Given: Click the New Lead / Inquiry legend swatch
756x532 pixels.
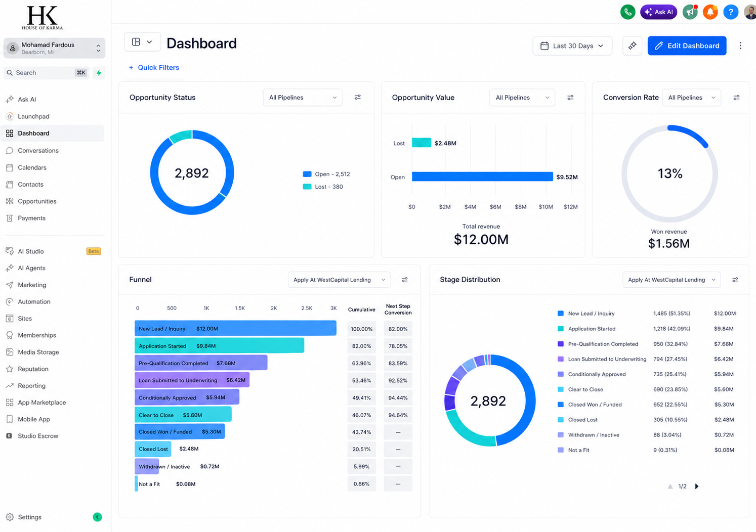Looking at the screenshot, I should coord(561,314).
